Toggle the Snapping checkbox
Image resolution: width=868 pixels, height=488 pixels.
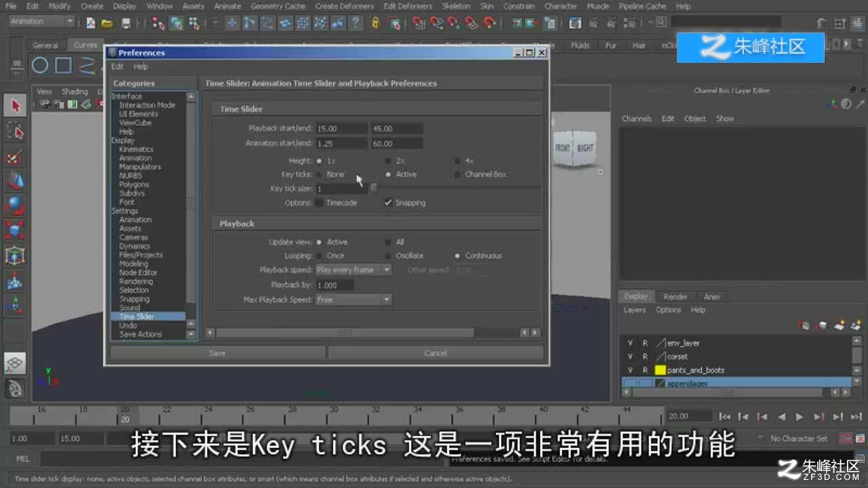[x=388, y=203]
